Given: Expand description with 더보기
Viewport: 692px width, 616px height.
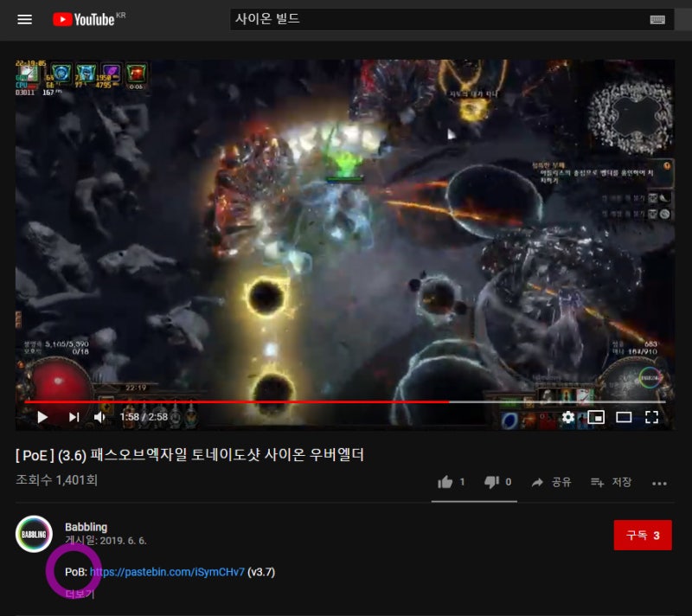Looking at the screenshot, I should 80,594.
